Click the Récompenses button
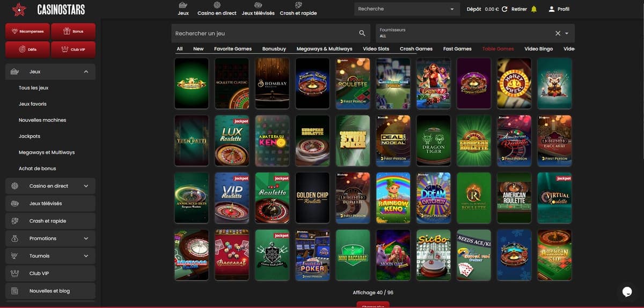Image resolution: width=644 pixels, height=308 pixels. (28, 31)
